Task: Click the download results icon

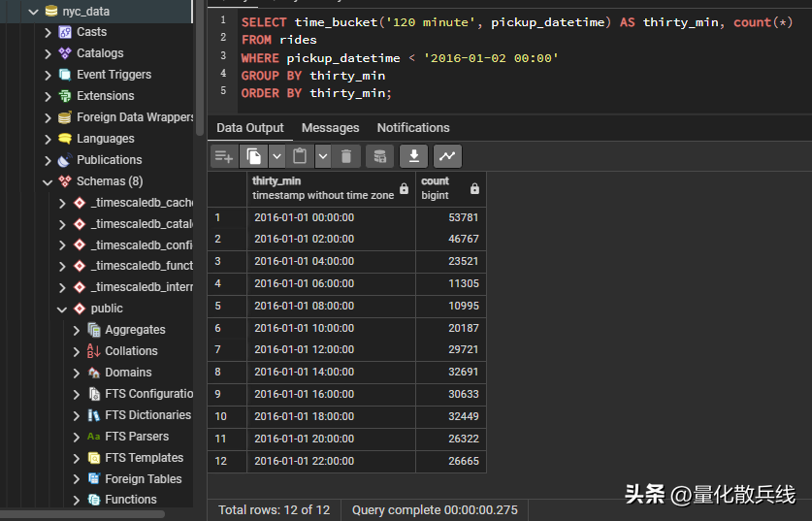Action: pyautogui.click(x=414, y=156)
